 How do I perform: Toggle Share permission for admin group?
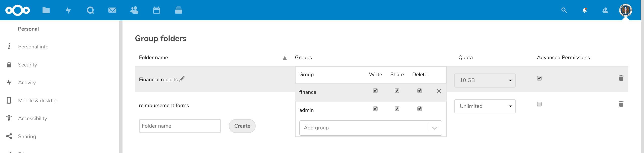click(397, 109)
